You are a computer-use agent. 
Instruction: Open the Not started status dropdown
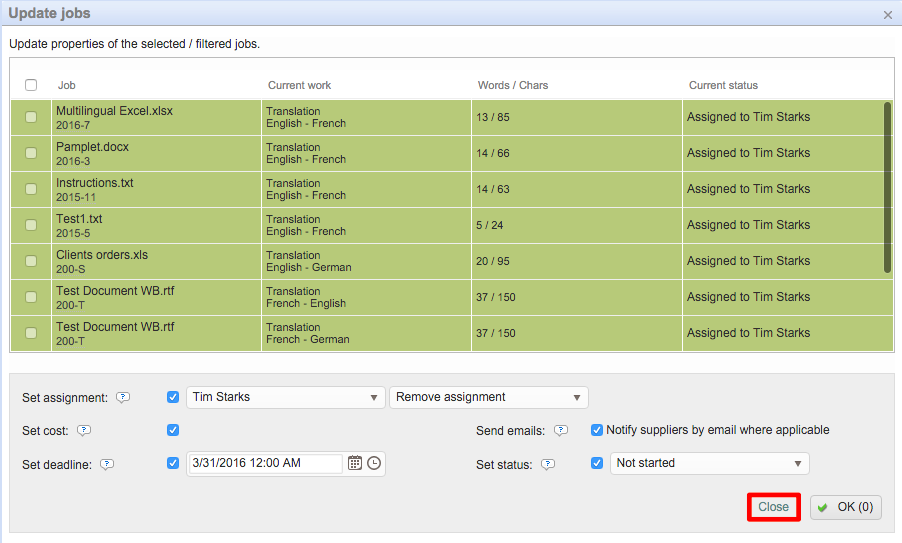coord(709,463)
